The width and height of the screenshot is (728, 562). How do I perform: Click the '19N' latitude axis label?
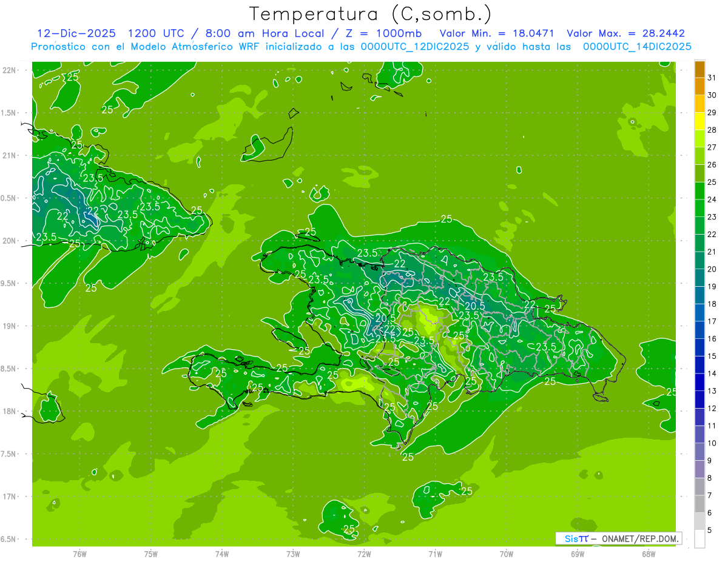pos(9,326)
